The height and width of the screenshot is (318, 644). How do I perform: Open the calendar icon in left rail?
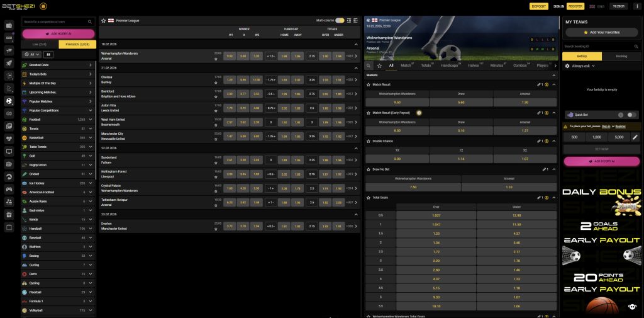(9, 227)
